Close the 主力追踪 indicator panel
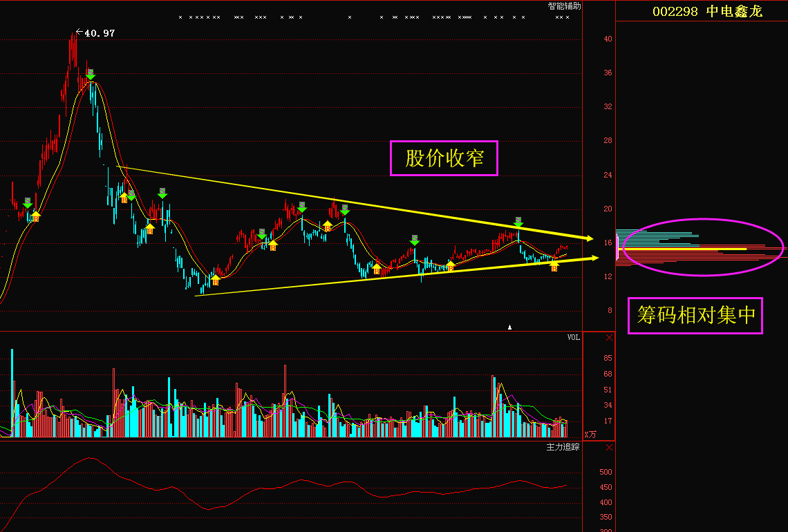The height and width of the screenshot is (532, 788). [x=609, y=448]
